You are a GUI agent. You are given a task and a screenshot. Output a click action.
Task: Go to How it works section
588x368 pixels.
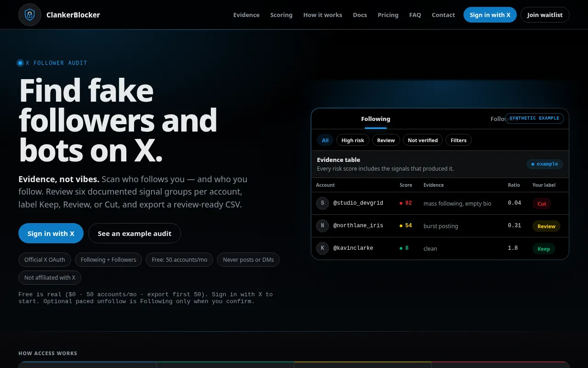[x=322, y=15]
